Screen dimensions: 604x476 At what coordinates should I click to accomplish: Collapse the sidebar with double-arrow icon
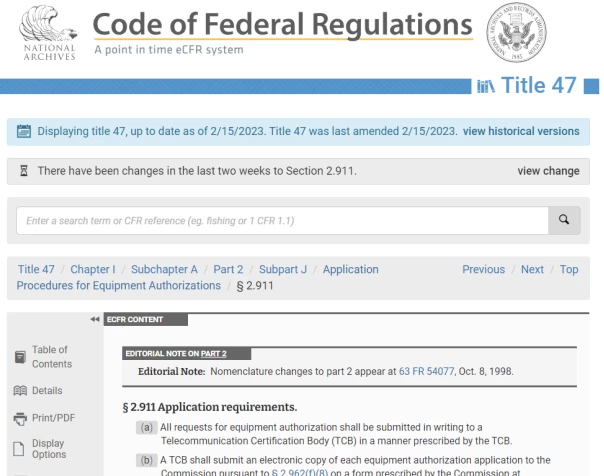[x=95, y=319]
